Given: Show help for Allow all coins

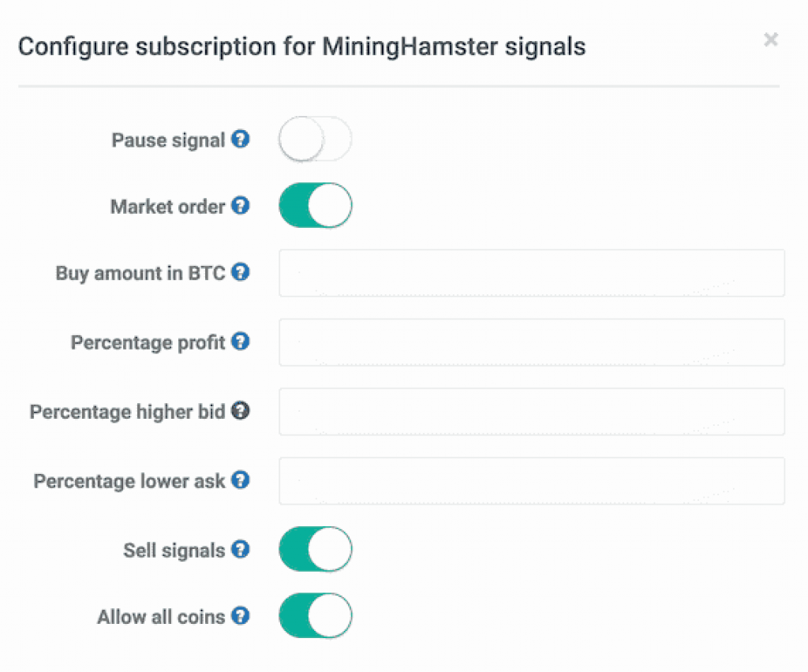Looking at the screenshot, I should [x=240, y=616].
